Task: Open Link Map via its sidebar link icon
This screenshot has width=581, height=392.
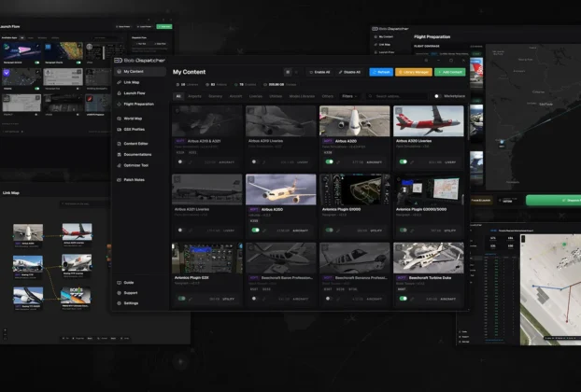Action: 119,82
